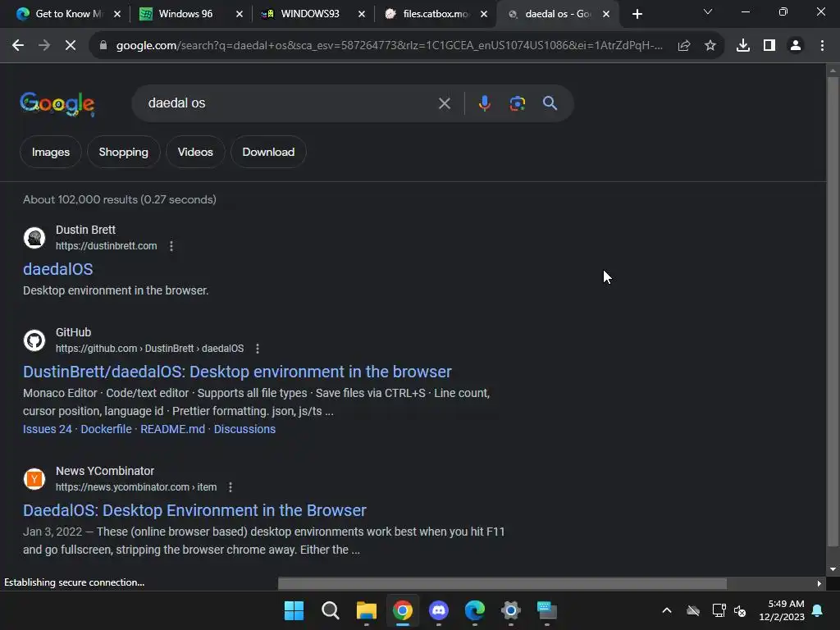Open the Issues 24 sublink

[47, 429]
